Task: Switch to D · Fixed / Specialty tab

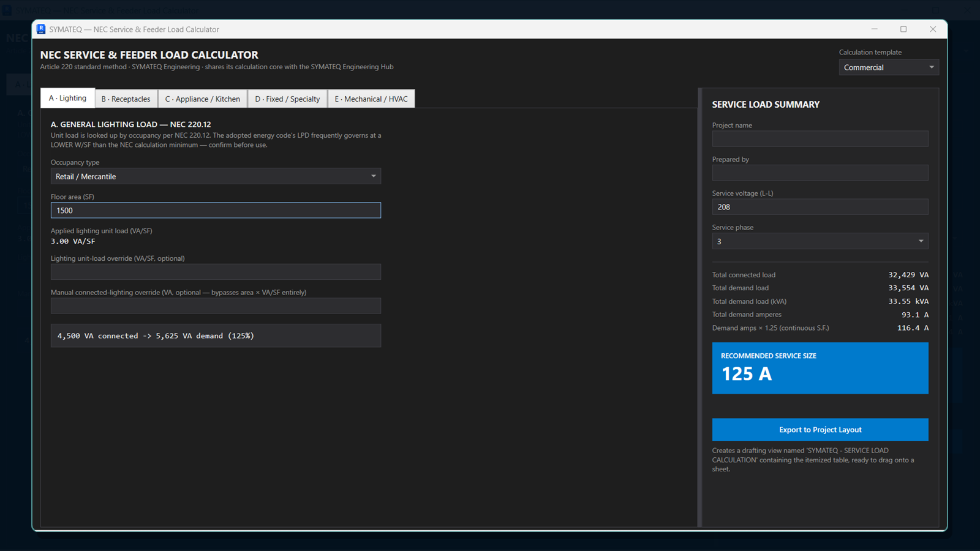Action: (x=288, y=99)
